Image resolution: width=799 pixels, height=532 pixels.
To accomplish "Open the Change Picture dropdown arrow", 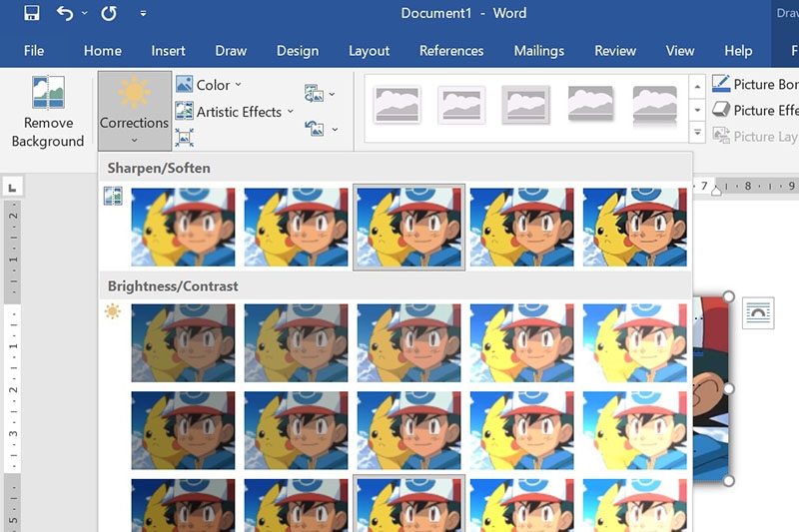I will pos(333,94).
